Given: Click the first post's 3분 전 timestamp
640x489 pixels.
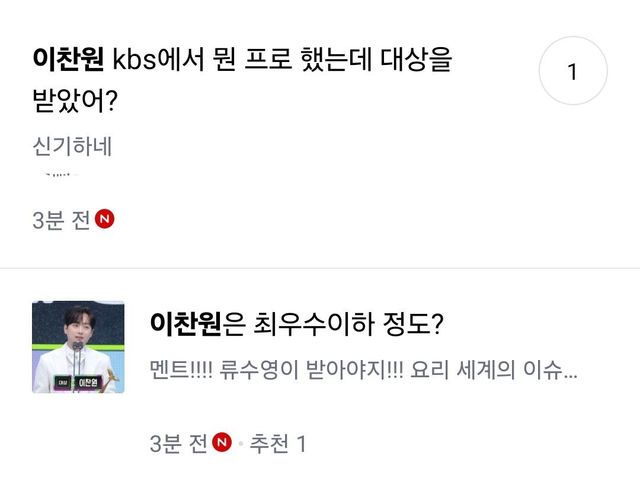Looking at the screenshot, I should pos(61,221).
